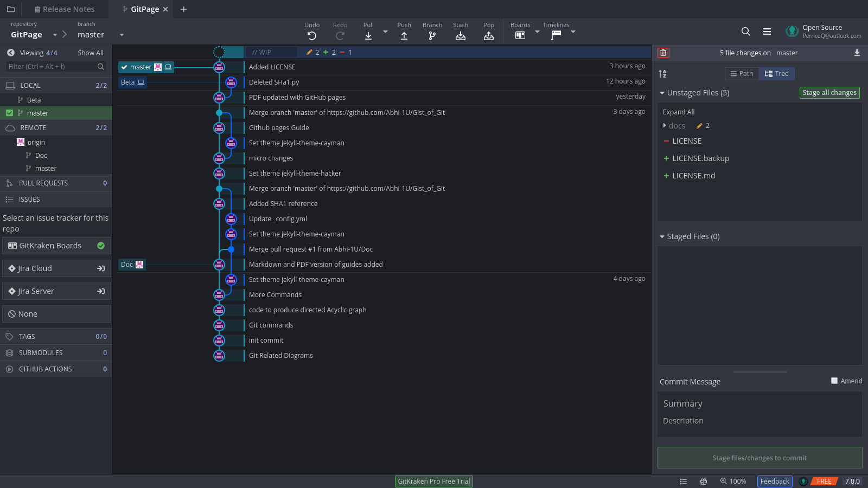Open a new tab with plus

(x=183, y=9)
